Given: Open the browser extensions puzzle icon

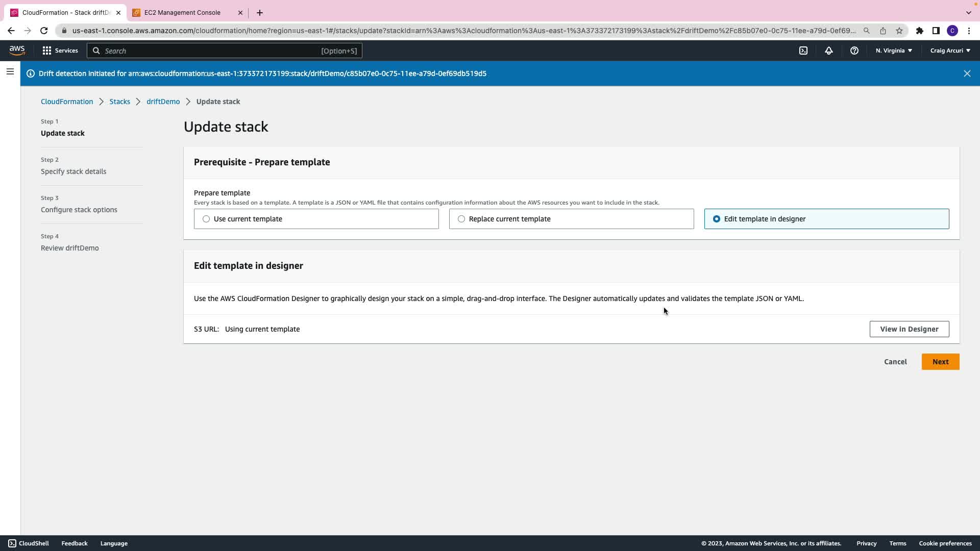Looking at the screenshot, I should [920, 31].
